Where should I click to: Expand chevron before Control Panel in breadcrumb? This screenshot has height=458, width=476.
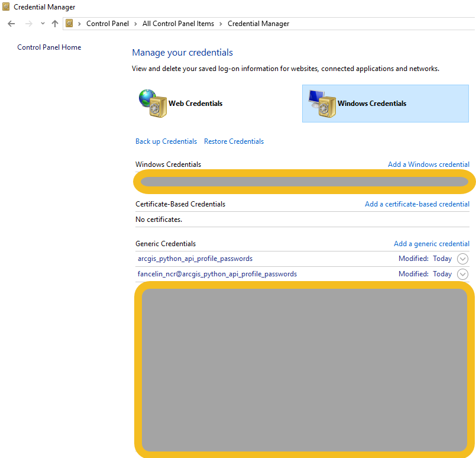[x=79, y=24]
